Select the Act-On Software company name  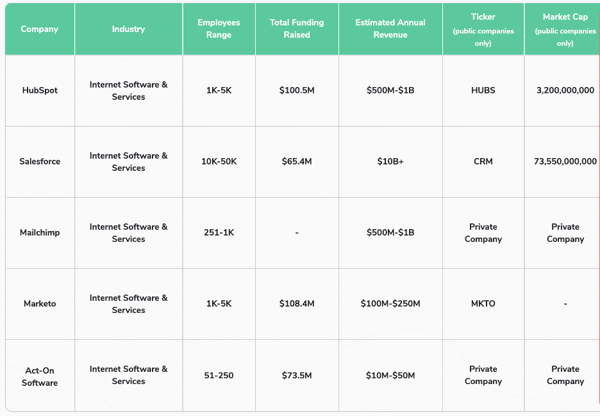pos(40,376)
